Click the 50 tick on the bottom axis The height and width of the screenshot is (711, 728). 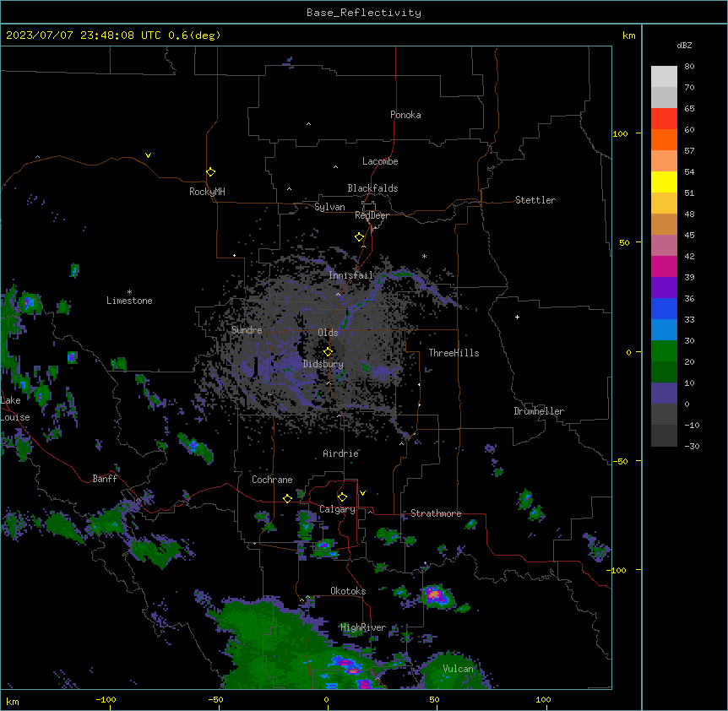click(434, 700)
